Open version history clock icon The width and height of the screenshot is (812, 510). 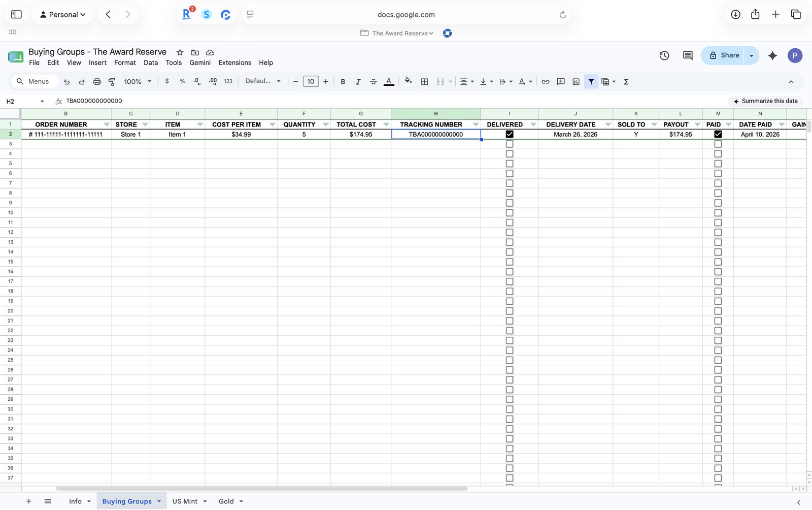(x=664, y=55)
